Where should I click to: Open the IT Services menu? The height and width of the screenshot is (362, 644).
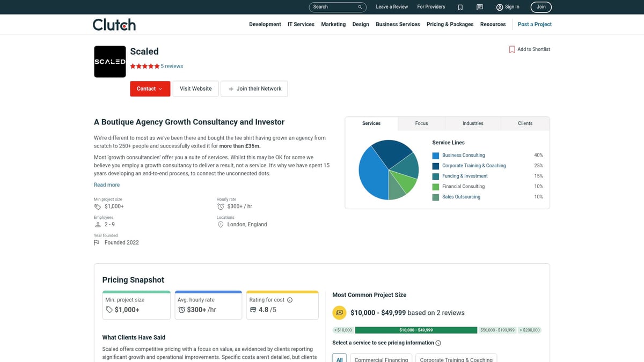pos(301,24)
